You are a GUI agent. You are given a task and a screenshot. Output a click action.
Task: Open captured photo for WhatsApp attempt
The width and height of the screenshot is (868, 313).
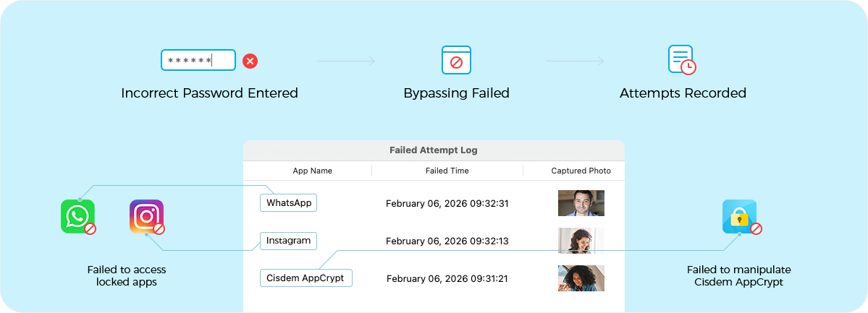coord(581,203)
